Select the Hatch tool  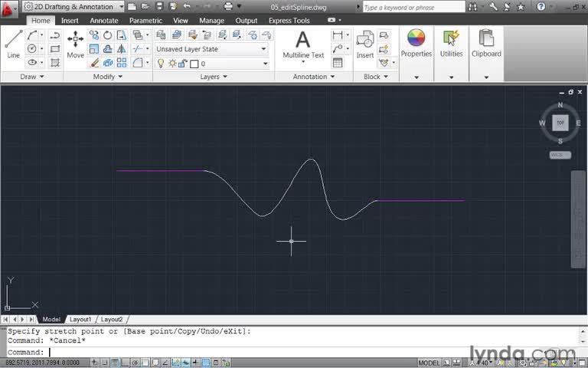coord(55,62)
